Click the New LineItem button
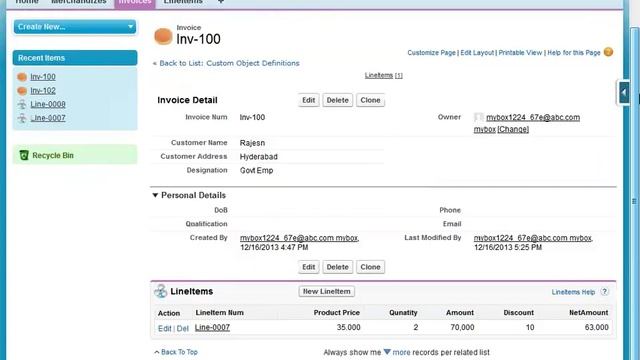 (327, 291)
